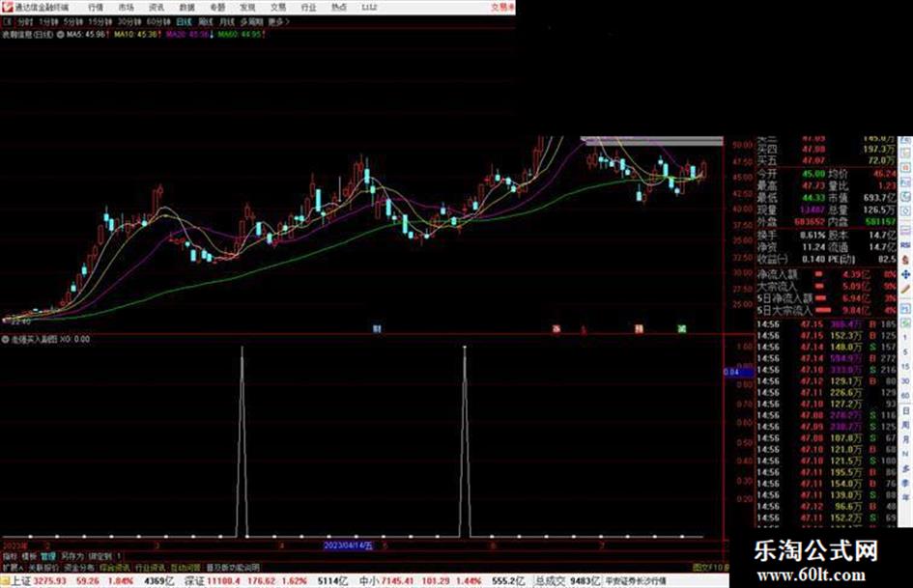
Task: Click the sub-indicator settings circle icon
Action: (x=5, y=339)
